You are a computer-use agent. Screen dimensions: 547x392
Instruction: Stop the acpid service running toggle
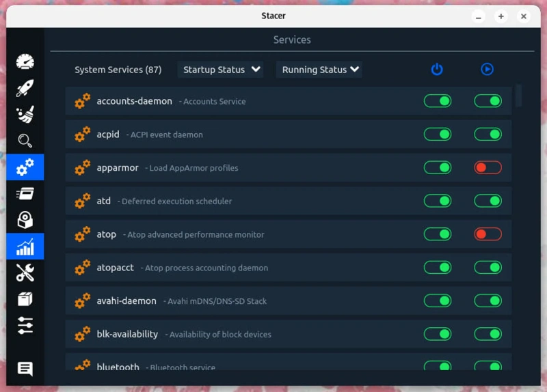point(488,135)
